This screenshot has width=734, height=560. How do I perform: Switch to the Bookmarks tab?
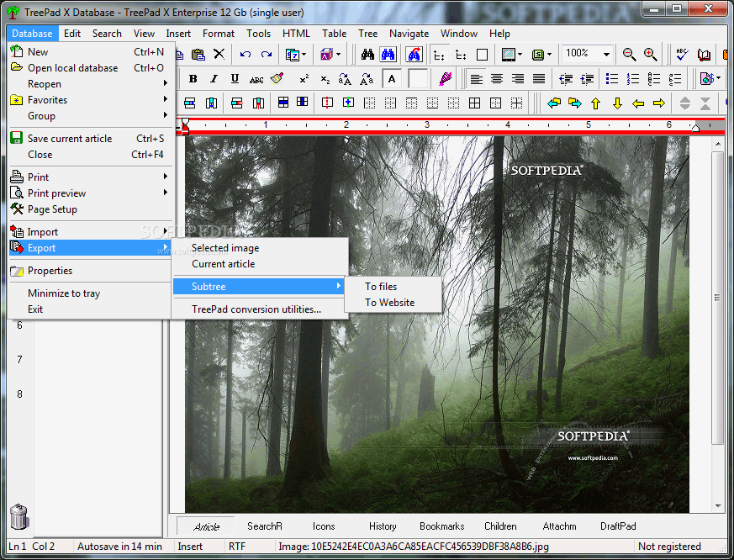pos(441,526)
